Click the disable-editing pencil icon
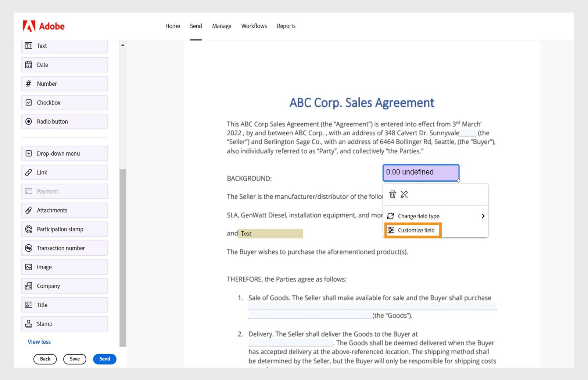Viewport: 588px width, 380px height. 404,195
